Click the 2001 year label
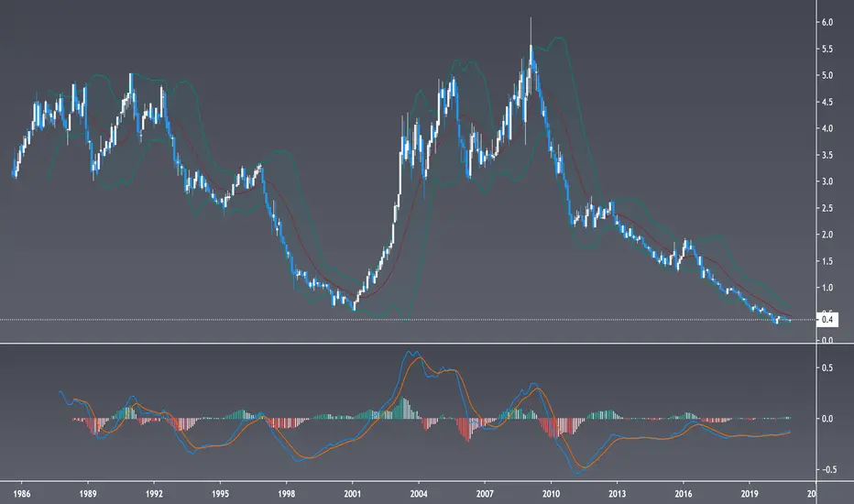Image resolution: width=854 pixels, height=504 pixels. (x=353, y=494)
